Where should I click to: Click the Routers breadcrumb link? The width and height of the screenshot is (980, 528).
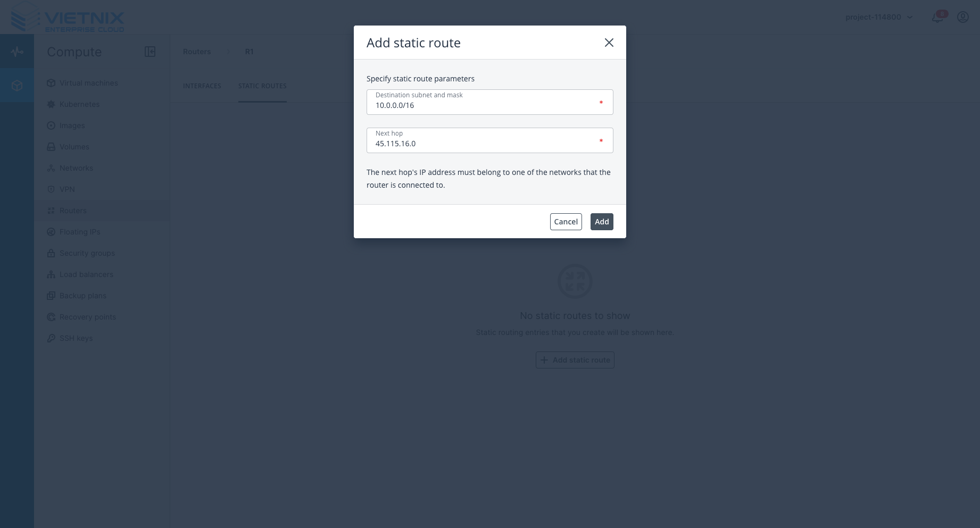[x=197, y=52]
